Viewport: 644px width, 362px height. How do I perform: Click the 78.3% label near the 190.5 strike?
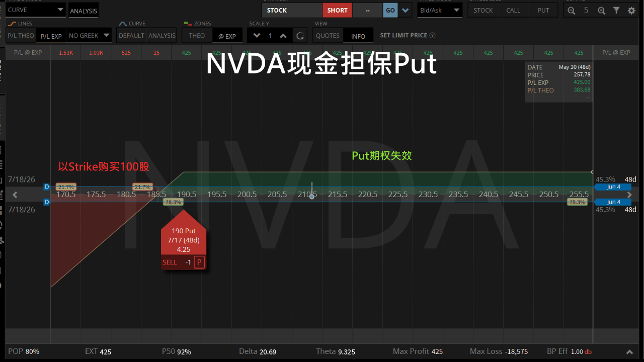point(173,202)
